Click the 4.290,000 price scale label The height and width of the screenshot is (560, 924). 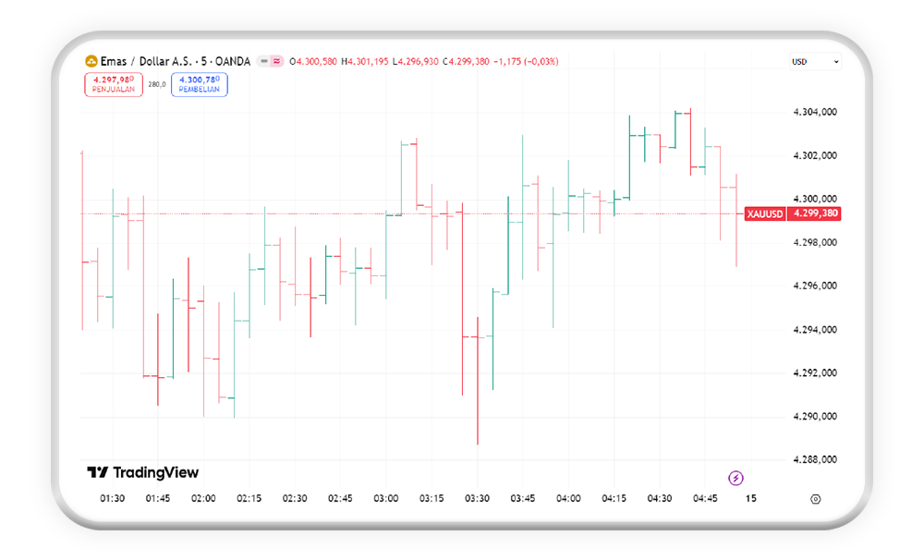click(x=815, y=417)
